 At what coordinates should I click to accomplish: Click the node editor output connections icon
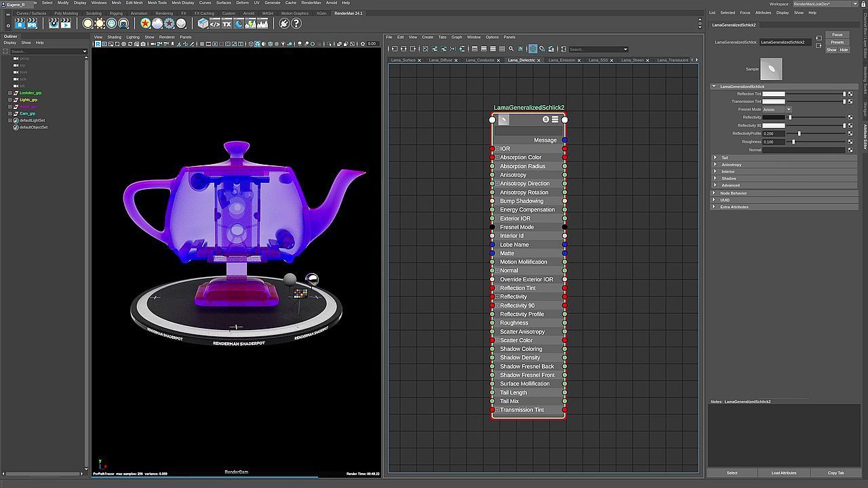click(412, 49)
